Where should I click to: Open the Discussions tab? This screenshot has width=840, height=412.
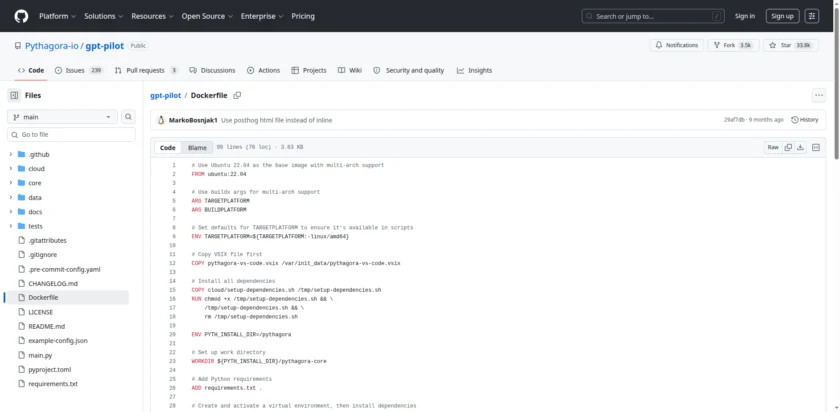click(212, 70)
